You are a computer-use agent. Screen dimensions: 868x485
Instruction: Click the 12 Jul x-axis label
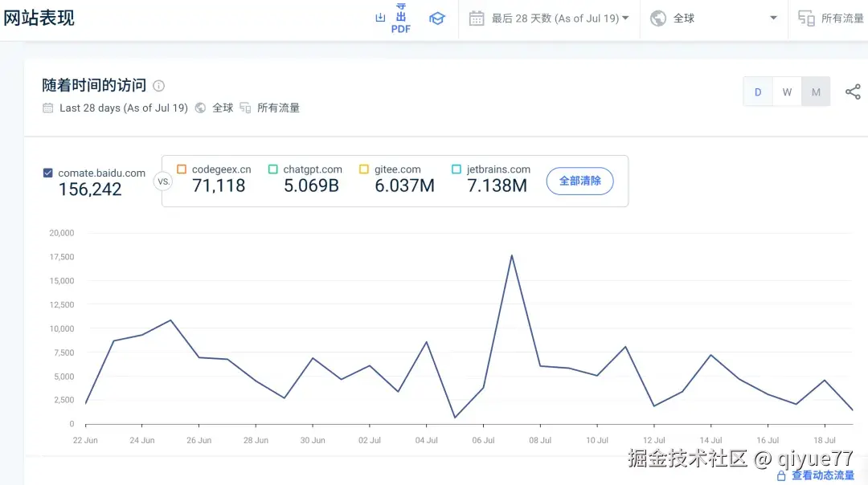653,440
